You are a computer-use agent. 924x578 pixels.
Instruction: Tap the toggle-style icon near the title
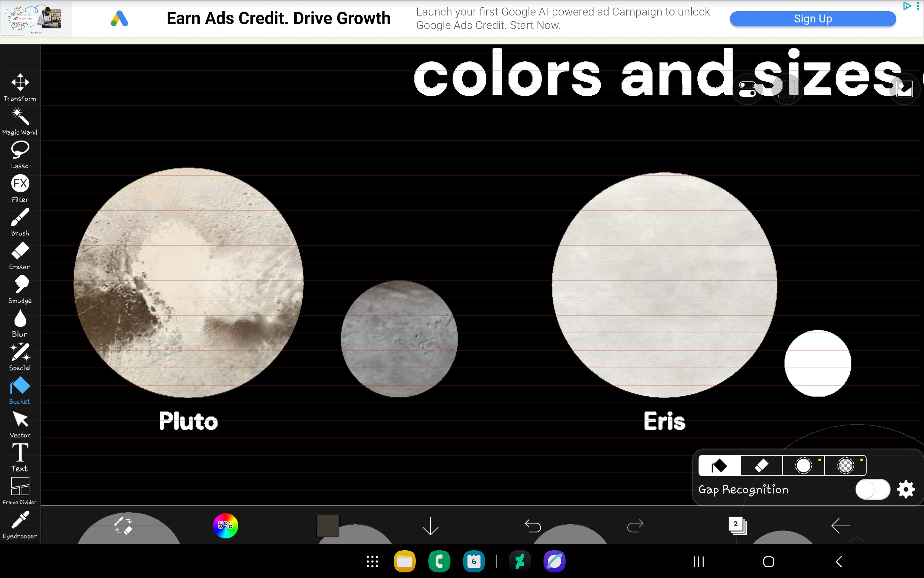tap(747, 89)
